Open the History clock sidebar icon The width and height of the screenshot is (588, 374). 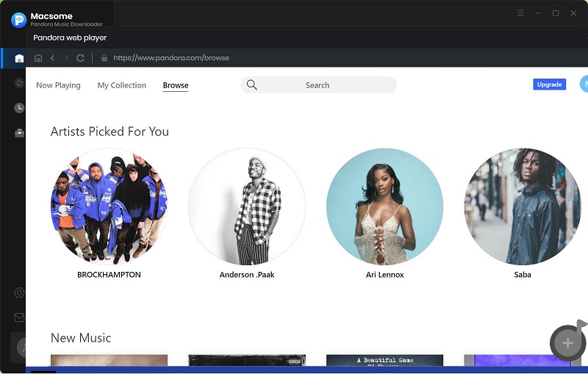pyautogui.click(x=19, y=108)
